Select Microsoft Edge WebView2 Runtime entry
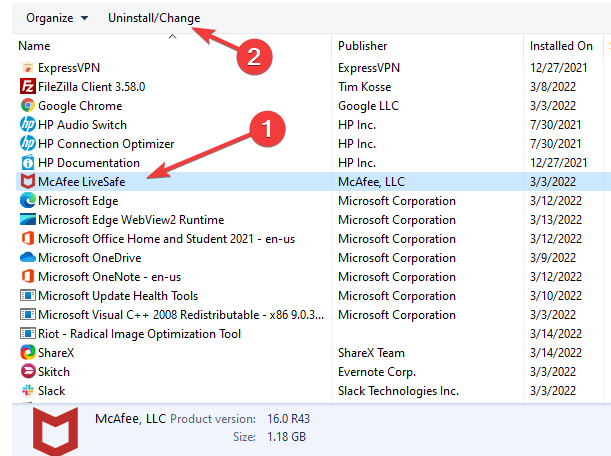611x456 pixels. 131,220
